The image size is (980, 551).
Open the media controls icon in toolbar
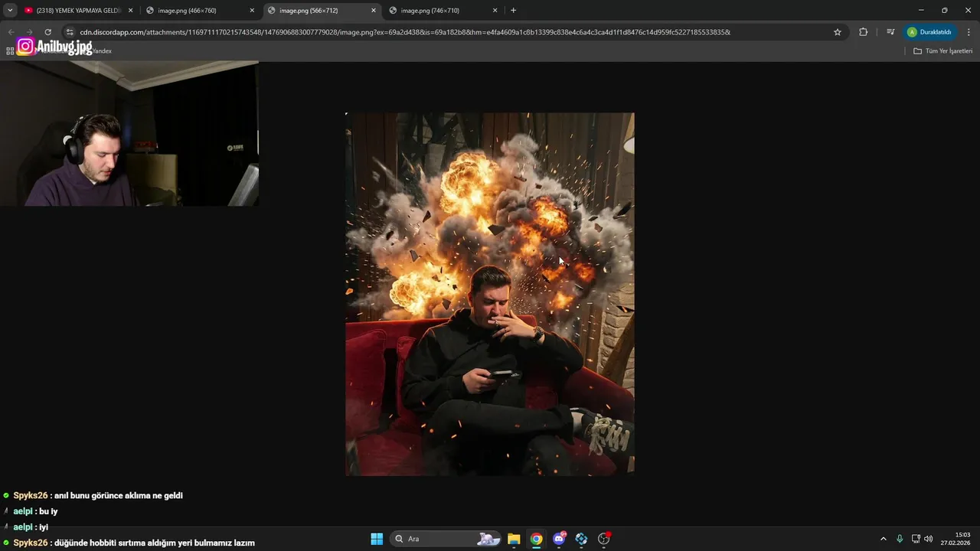point(890,32)
